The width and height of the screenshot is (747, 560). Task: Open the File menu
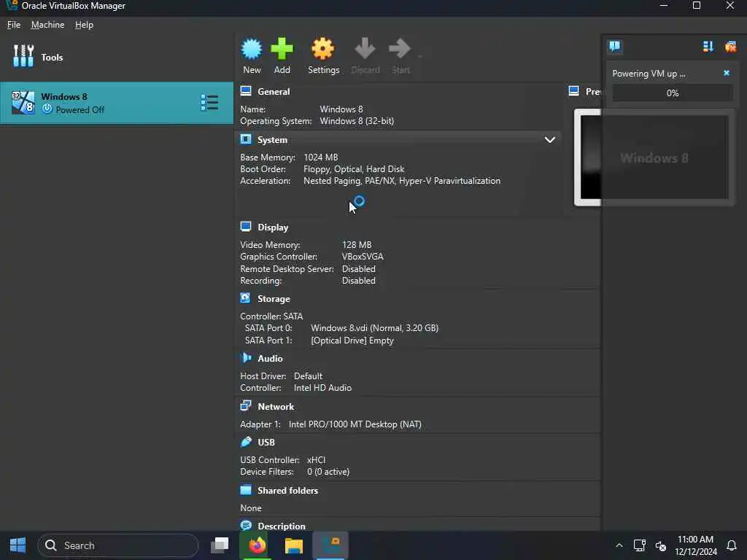coord(14,25)
